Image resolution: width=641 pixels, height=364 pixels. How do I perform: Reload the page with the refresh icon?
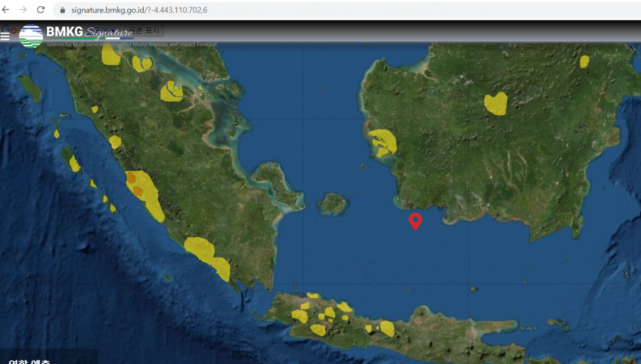pos(41,10)
